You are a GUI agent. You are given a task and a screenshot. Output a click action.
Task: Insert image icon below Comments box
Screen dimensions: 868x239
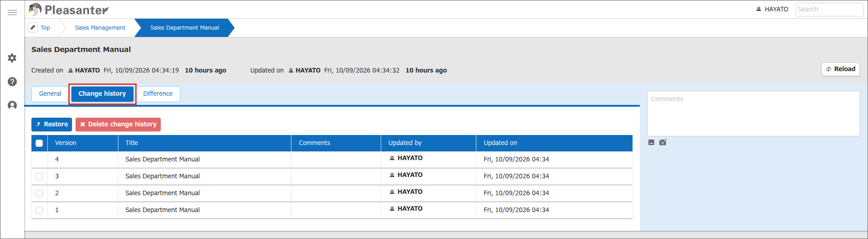651,142
